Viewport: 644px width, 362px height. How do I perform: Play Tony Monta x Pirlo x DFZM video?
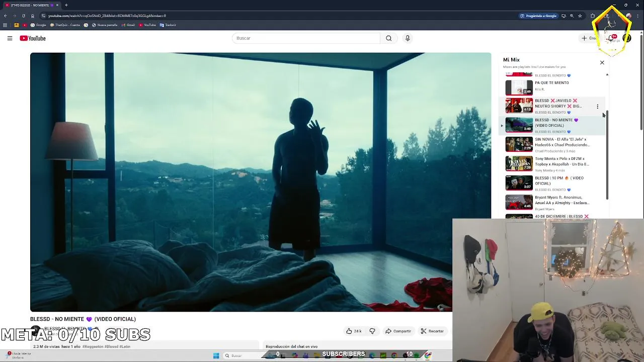pos(551,164)
